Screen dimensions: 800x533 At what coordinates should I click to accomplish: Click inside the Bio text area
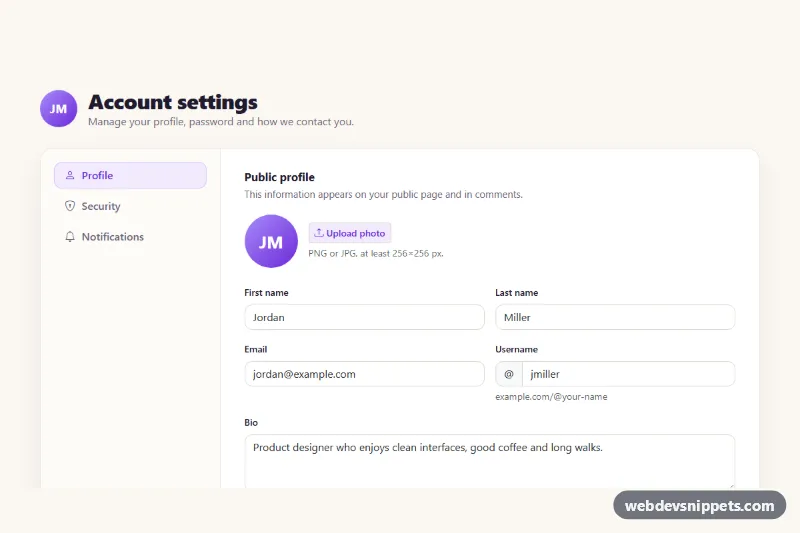(x=489, y=461)
